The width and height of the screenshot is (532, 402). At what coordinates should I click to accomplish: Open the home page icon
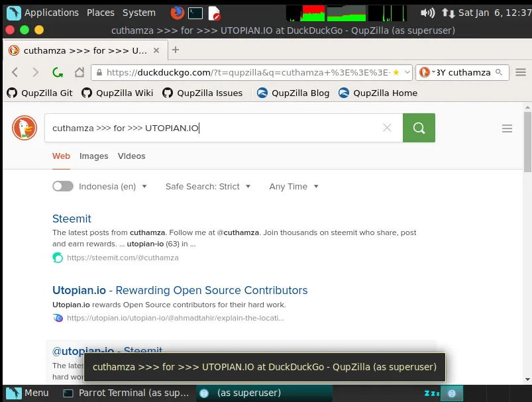pos(80,72)
